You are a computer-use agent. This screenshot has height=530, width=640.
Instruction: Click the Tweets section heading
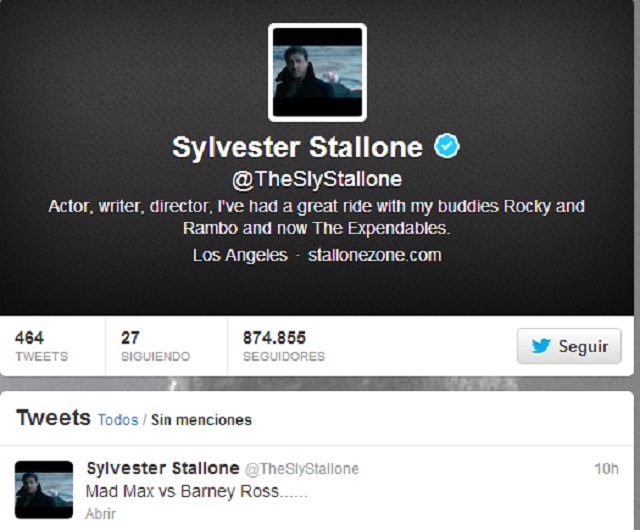click(53, 418)
